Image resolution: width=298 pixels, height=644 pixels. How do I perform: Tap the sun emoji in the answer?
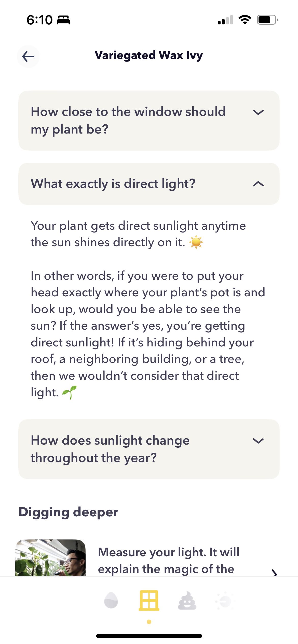click(196, 242)
